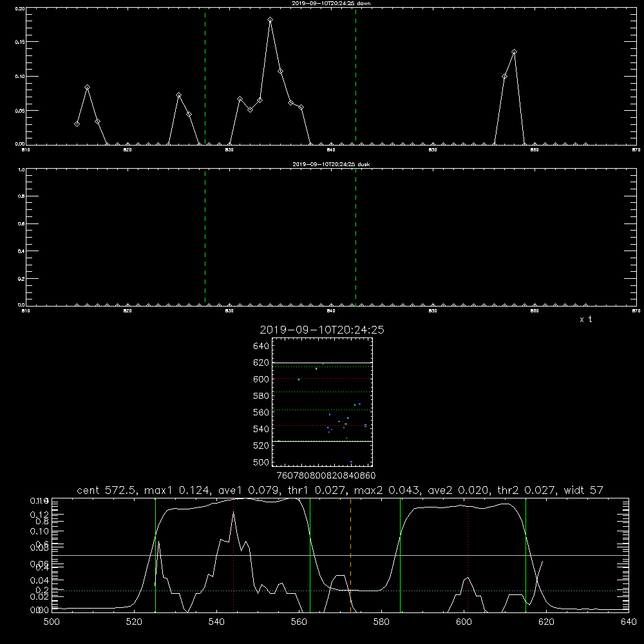Click the '0.6' y-axis label in the dusk plot
This screenshot has height=644, width=644.
[x=21, y=224]
